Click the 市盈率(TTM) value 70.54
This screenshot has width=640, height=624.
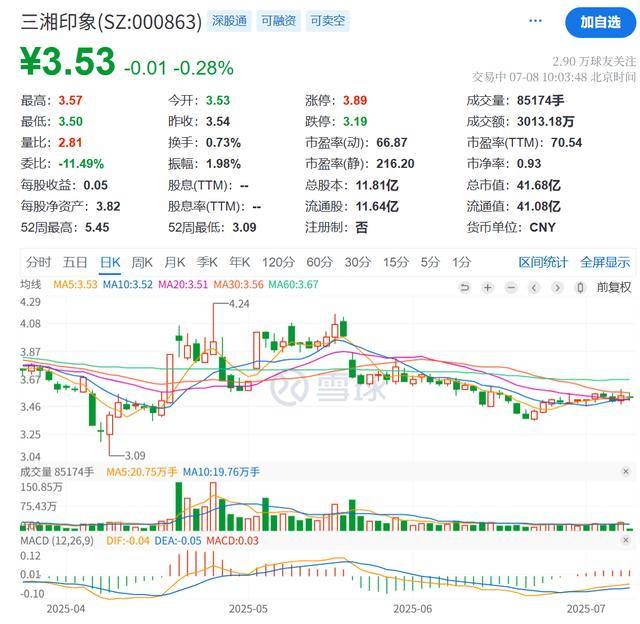567,143
